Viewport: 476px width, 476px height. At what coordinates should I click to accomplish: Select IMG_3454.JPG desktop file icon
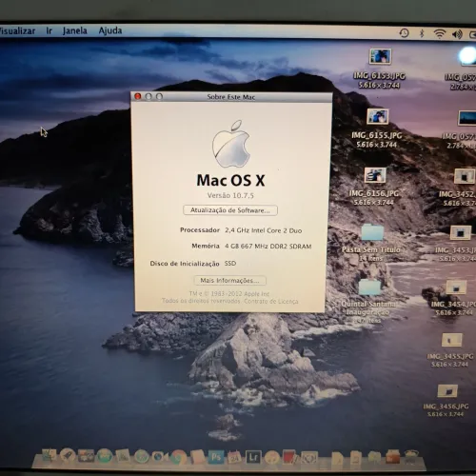click(x=456, y=288)
